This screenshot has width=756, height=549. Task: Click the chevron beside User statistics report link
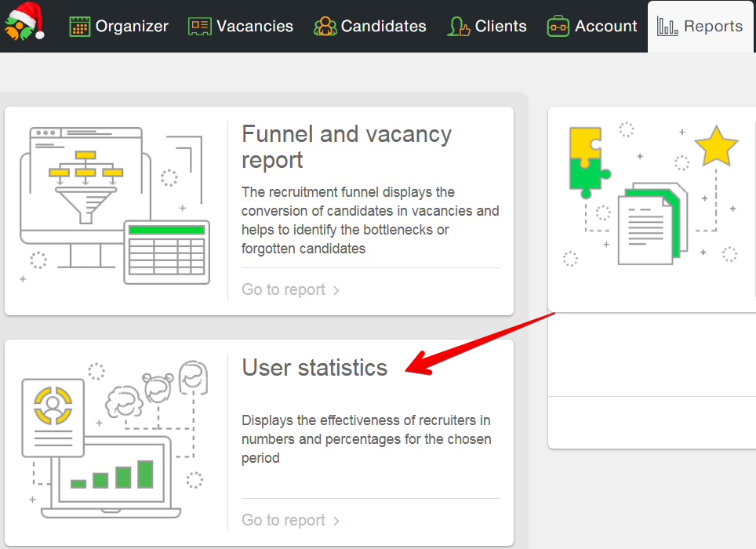[x=336, y=522]
